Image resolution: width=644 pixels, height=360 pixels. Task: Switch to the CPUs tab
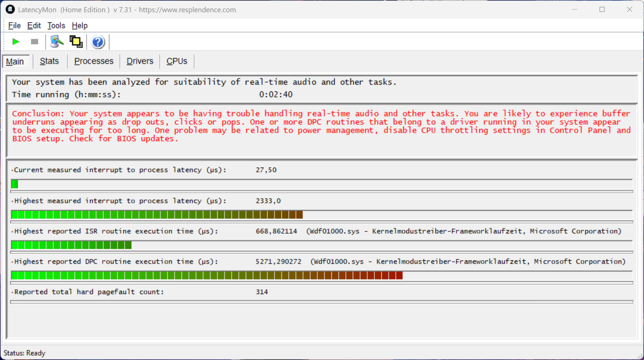[x=177, y=61]
